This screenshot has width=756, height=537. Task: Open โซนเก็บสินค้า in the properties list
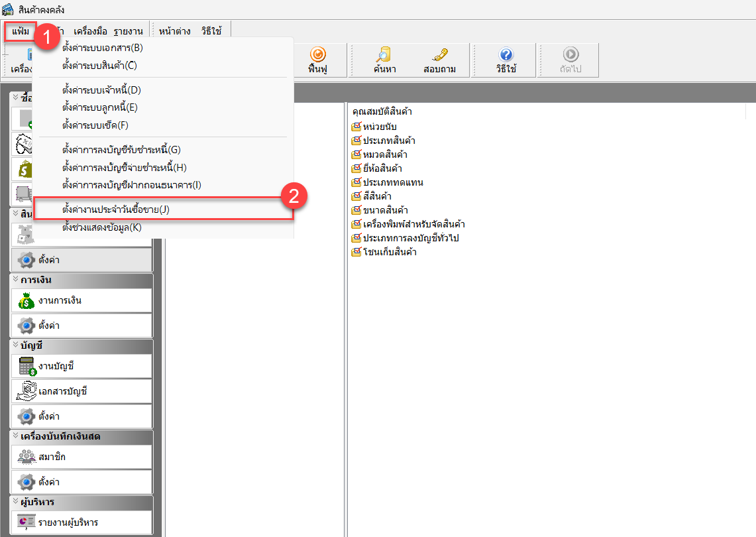point(390,252)
